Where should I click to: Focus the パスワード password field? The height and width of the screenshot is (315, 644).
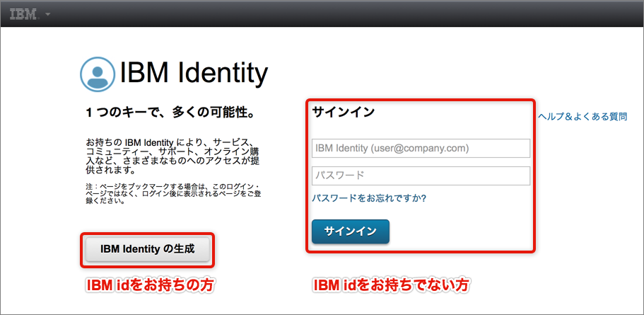click(421, 176)
